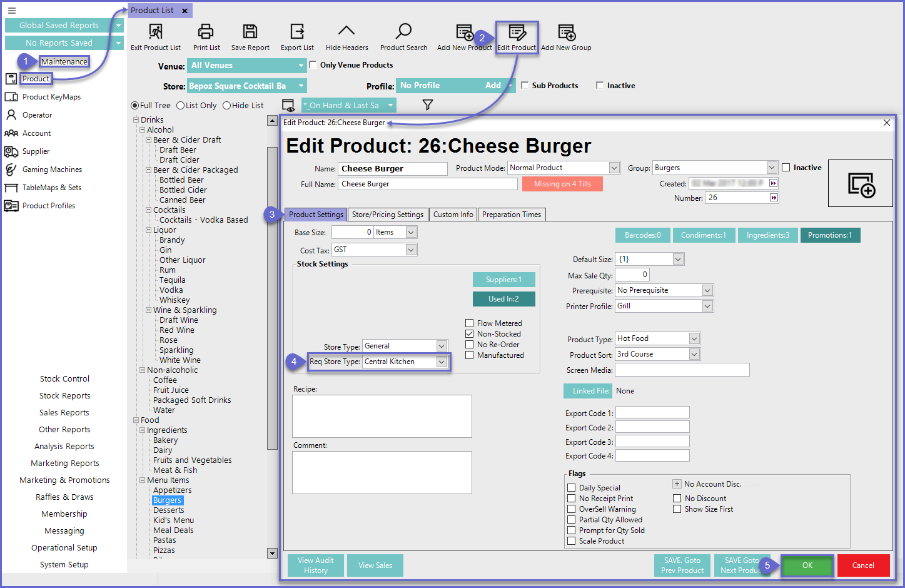Click the Add New Product icon
The height and width of the screenshot is (588, 905).
tap(464, 32)
